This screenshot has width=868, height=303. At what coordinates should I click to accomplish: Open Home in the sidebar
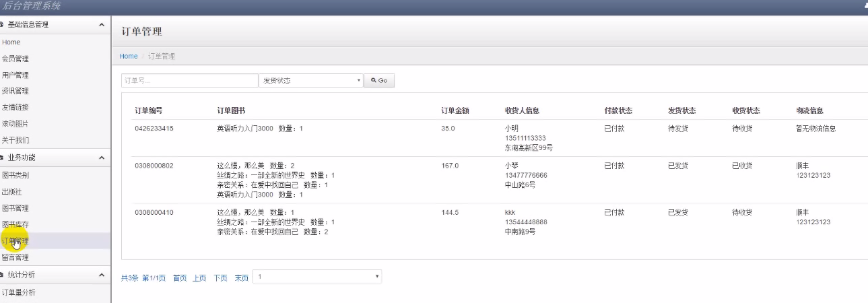pos(11,42)
